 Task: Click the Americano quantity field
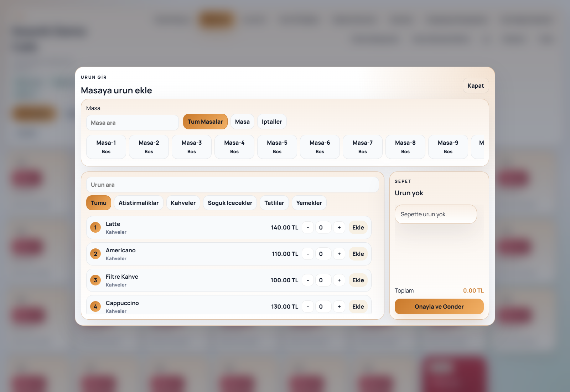point(323,254)
